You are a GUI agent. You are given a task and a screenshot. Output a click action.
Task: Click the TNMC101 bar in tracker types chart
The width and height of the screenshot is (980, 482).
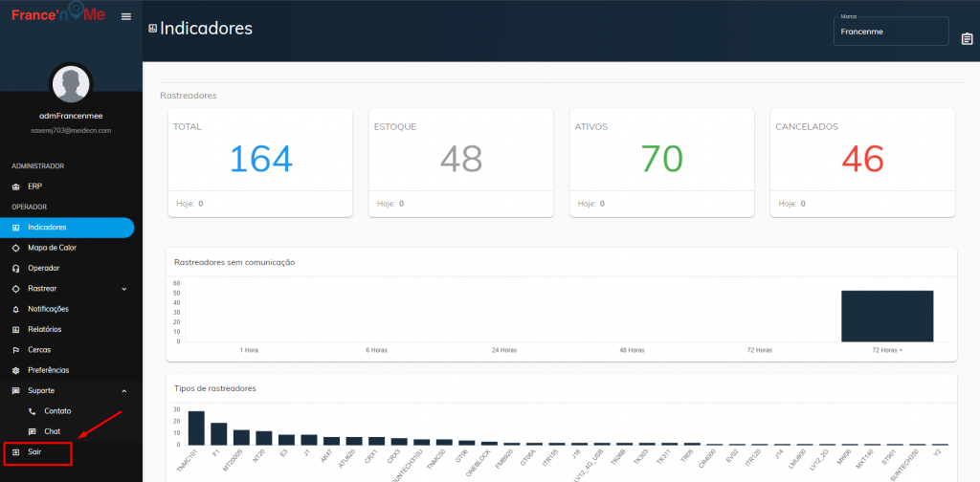[x=197, y=427]
